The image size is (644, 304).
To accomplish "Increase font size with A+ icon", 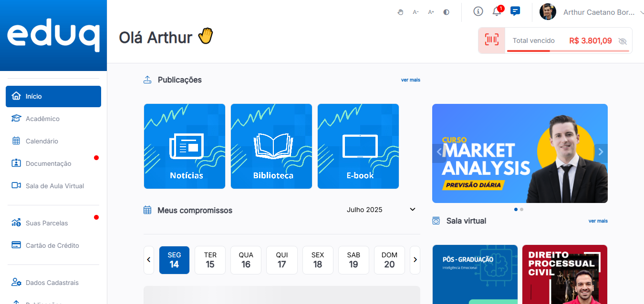I will pyautogui.click(x=431, y=12).
